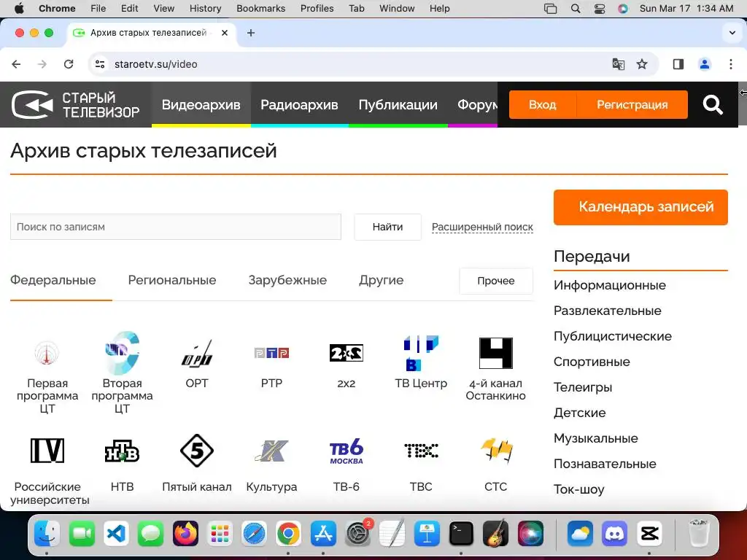The image size is (747, 560).
Task: Close the Архив старых телезаписей tab
Action: 225,33
